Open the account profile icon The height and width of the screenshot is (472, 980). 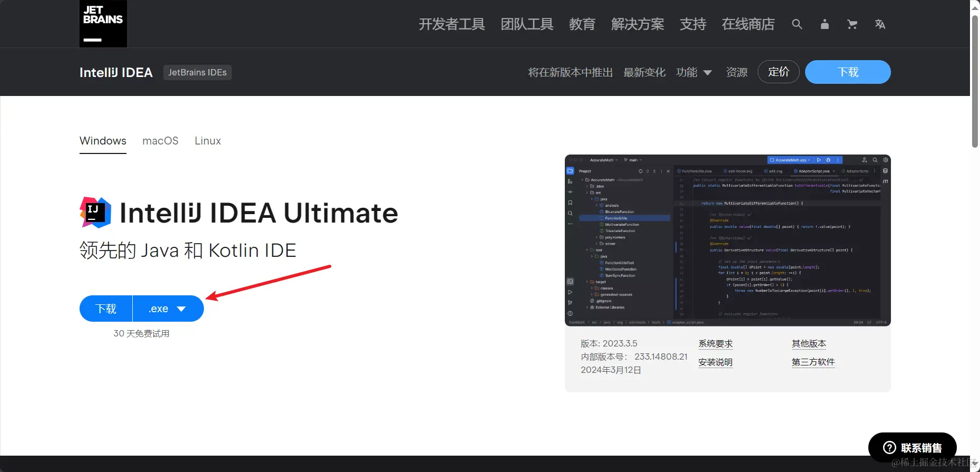tap(825, 24)
